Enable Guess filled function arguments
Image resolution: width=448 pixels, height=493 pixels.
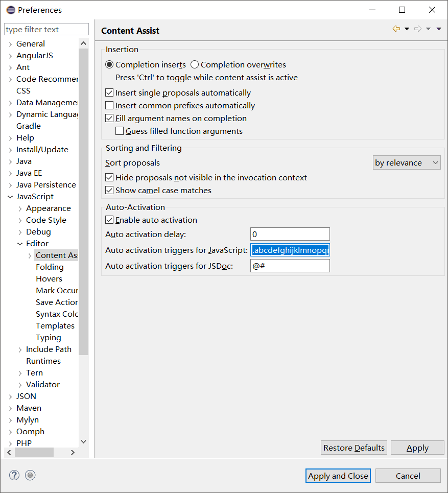tap(120, 131)
